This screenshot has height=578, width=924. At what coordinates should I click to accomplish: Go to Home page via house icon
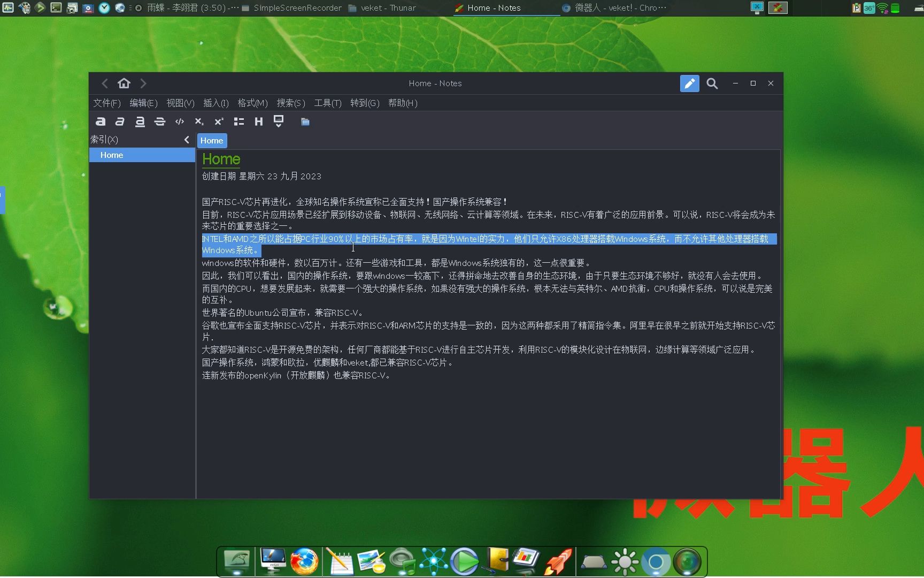pyautogui.click(x=124, y=83)
